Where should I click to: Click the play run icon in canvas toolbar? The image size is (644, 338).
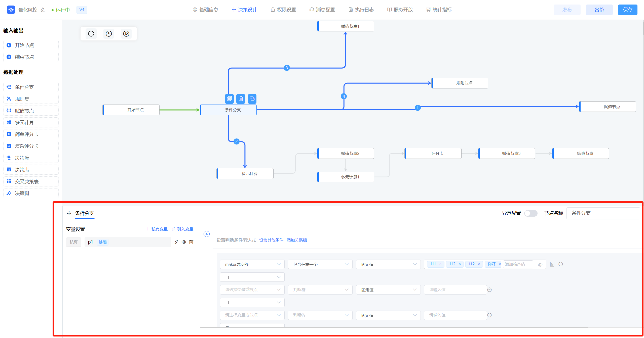coord(126,34)
